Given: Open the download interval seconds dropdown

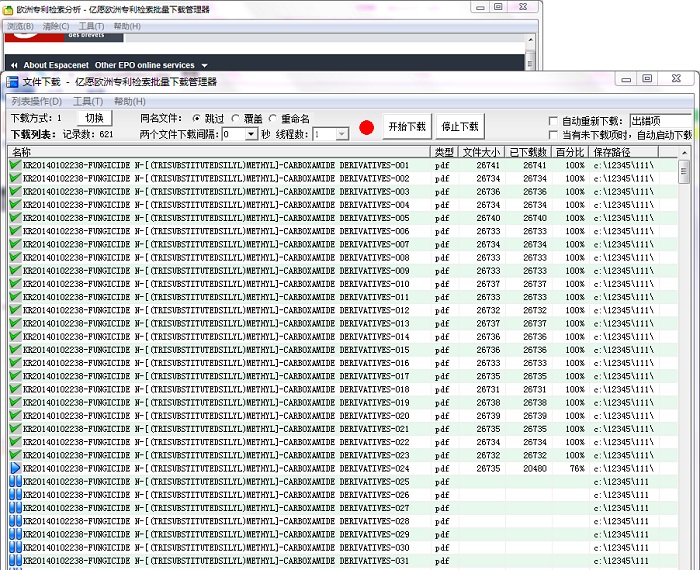Looking at the screenshot, I should pyautogui.click(x=251, y=134).
